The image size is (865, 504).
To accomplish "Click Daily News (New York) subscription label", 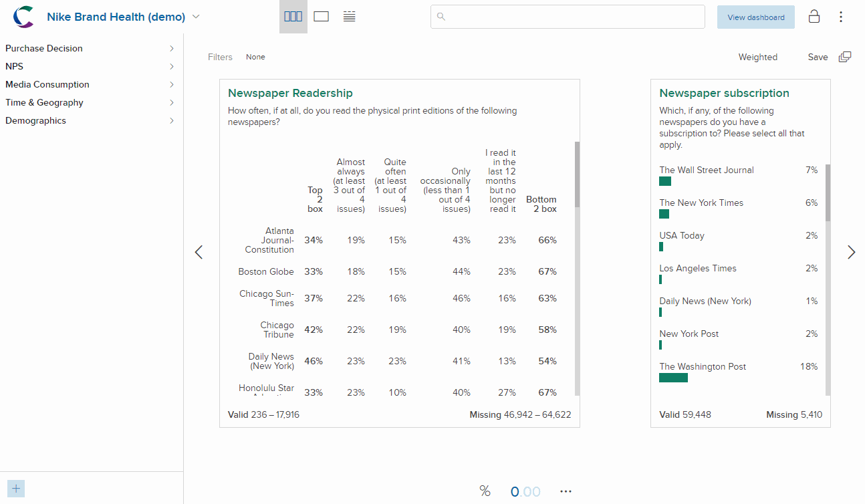I will coord(705,301).
